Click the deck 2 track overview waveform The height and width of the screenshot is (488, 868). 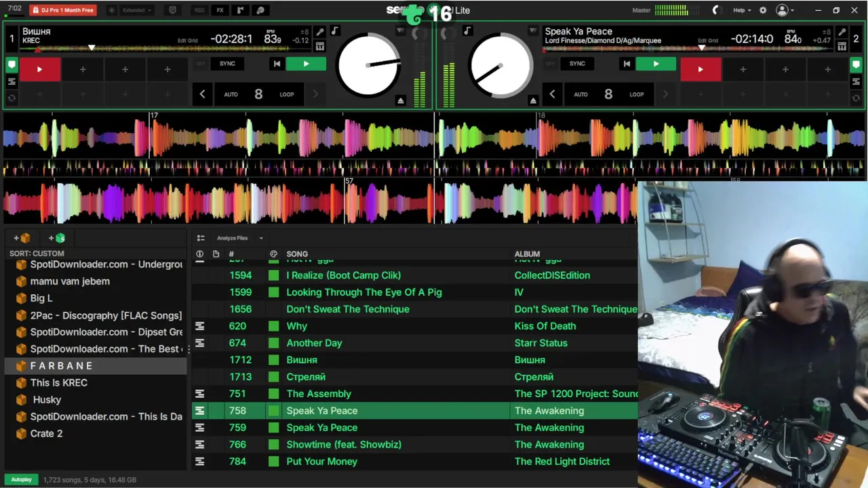coord(688,49)
